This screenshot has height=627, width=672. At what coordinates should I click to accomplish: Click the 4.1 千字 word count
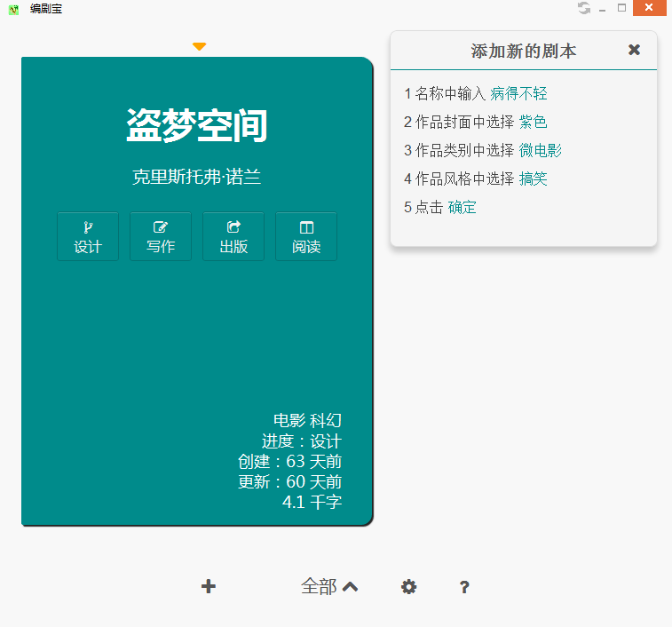pyautogui.click(x=312, y=502)
